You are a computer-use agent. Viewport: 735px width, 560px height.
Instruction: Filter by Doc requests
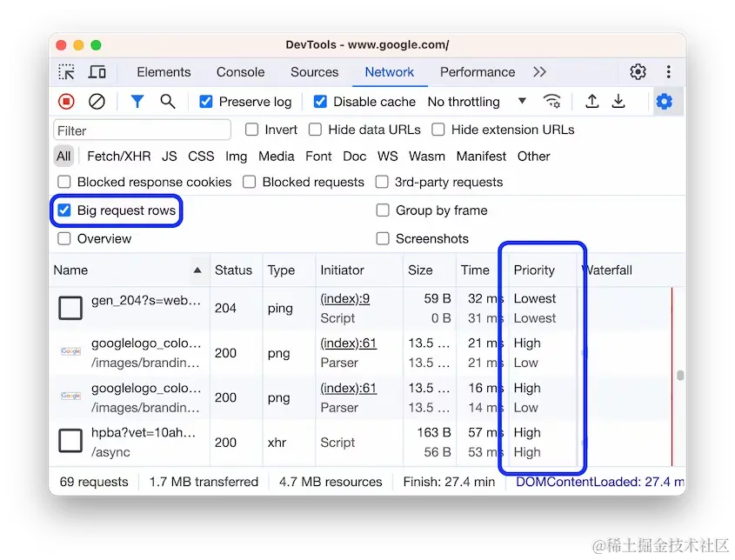[x=354, y=156]
